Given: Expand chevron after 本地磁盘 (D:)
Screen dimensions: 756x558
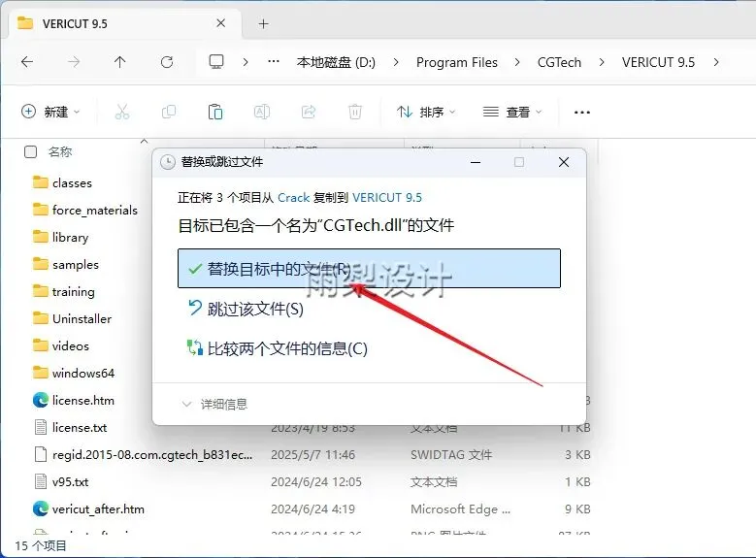Looking at the screenshot, I should pos(396,62).
